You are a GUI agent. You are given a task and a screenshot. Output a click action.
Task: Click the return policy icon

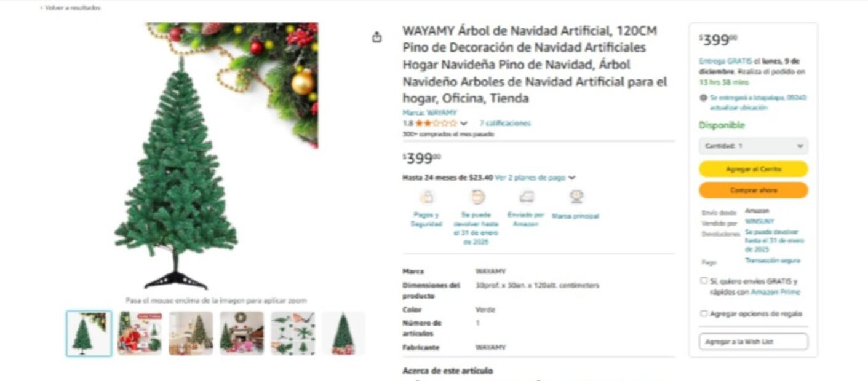pos(477,197)
